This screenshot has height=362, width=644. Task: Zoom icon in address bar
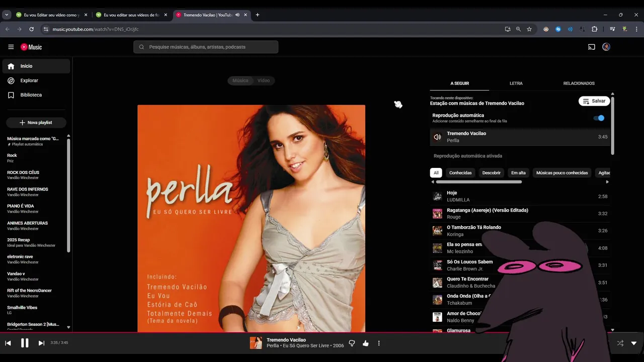518,29
